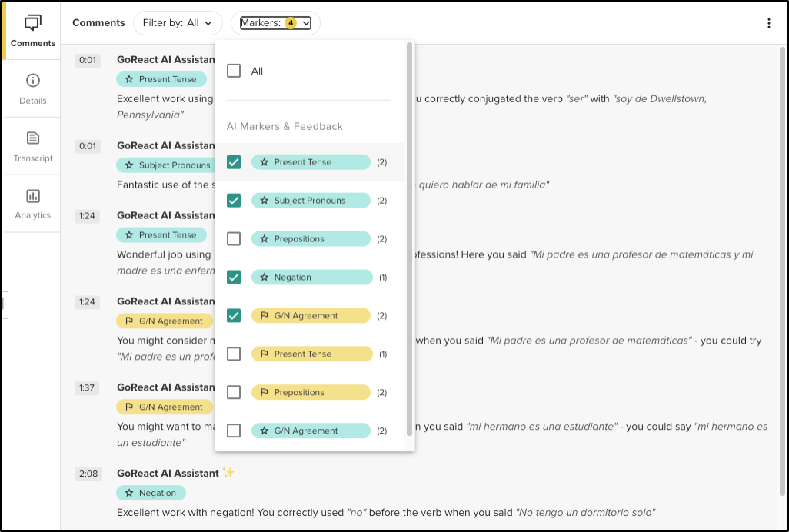Click the 0:01 timestamp link
The width and height of the screenshot is (789, 532).
tap(86, 59)
